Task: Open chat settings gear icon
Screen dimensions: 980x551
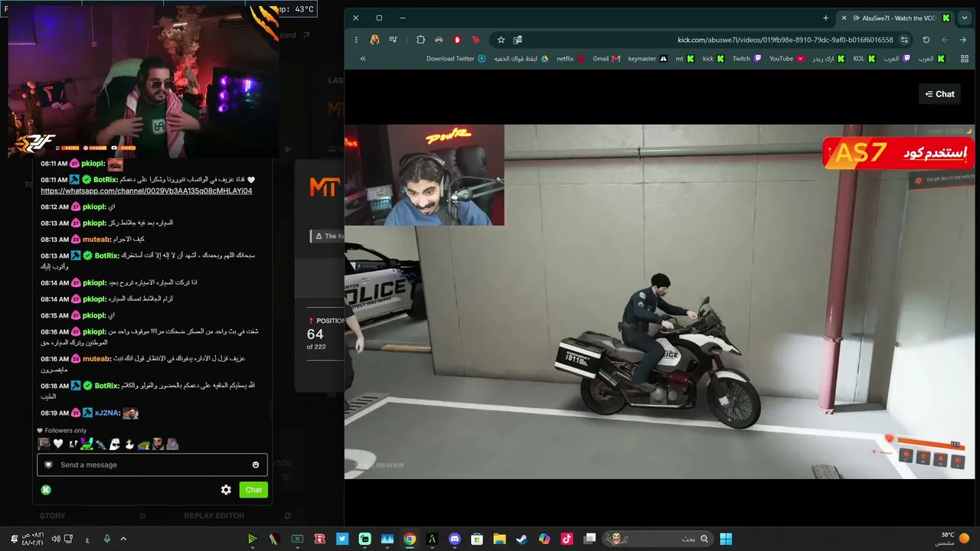Action: click(x=226, y=490)
